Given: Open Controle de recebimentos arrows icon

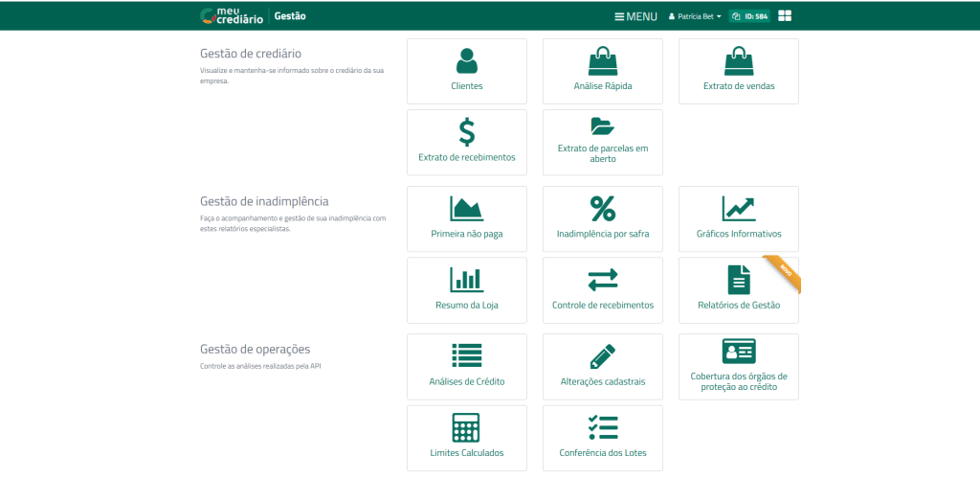Looking at the screenshot, I should (x=602, y=279).
